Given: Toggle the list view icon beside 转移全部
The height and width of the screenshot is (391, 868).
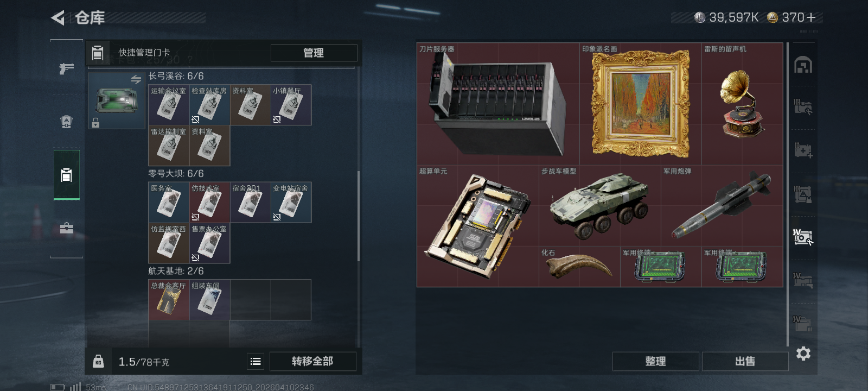Looking at the screenshot, I should (256, 361).
